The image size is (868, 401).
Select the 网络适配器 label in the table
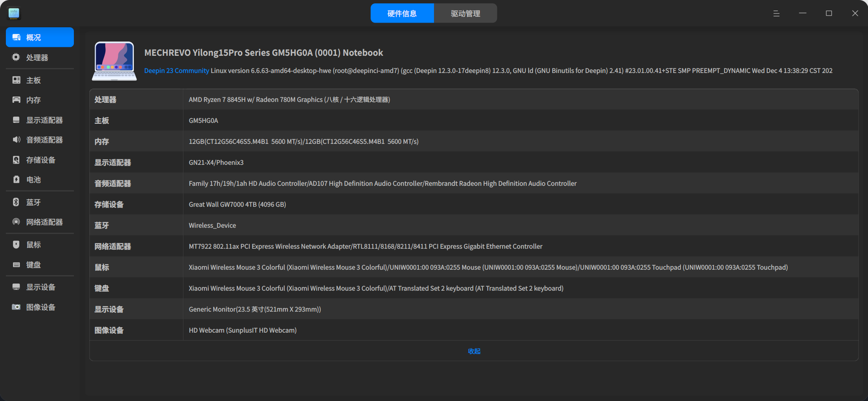(113, 246)
